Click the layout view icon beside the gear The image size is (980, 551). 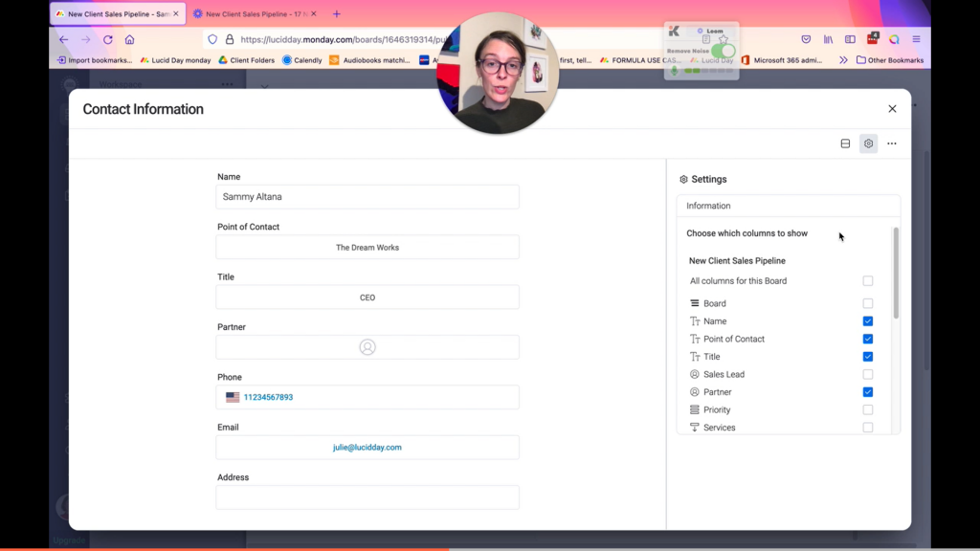pos(845,143)
